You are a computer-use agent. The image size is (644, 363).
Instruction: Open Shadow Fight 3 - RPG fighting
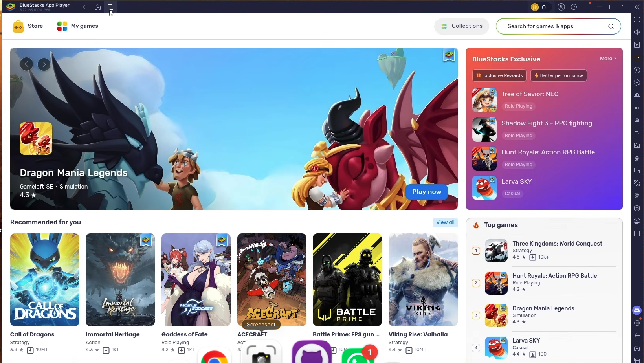[544, 129]
